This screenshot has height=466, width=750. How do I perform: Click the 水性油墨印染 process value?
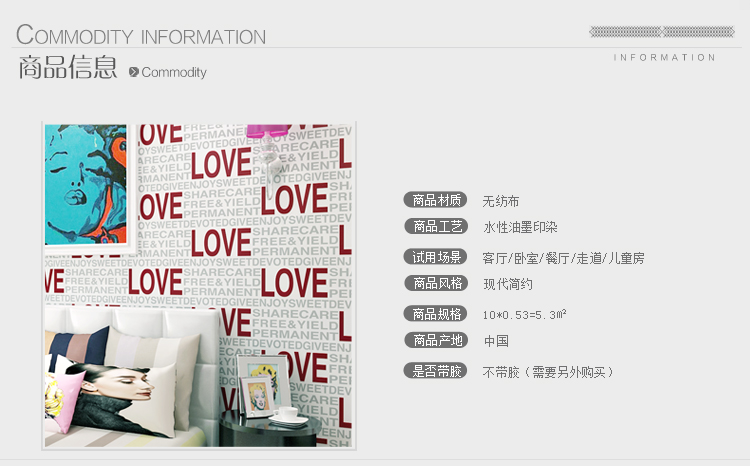(x=520, y=227)
